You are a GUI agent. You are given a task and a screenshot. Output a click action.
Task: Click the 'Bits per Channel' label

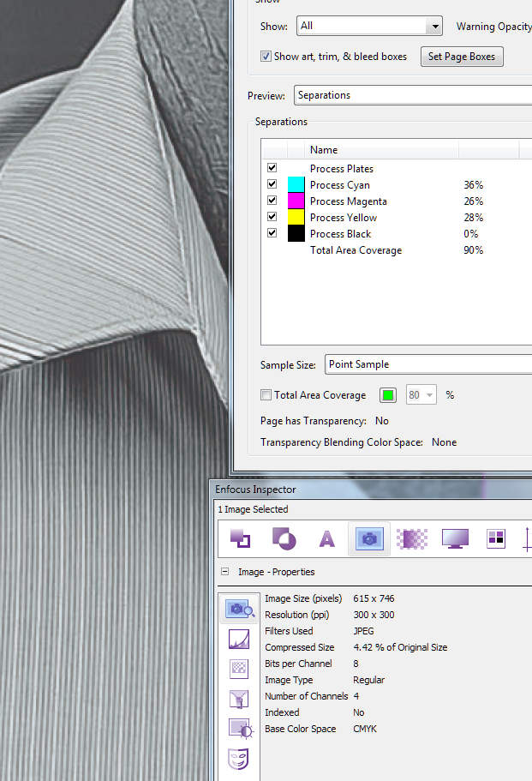pyautogui.click(x=298, y=664)
